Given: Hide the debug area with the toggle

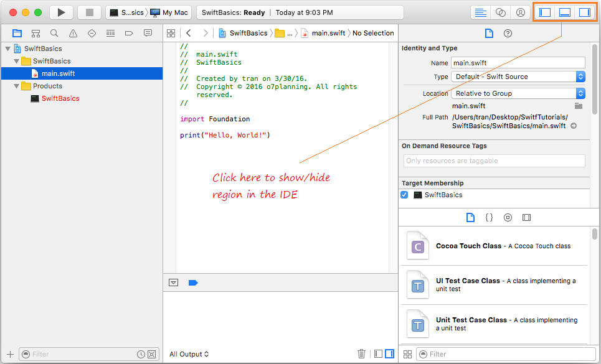Looking at the screenshot, I should (x=173, y=283).
